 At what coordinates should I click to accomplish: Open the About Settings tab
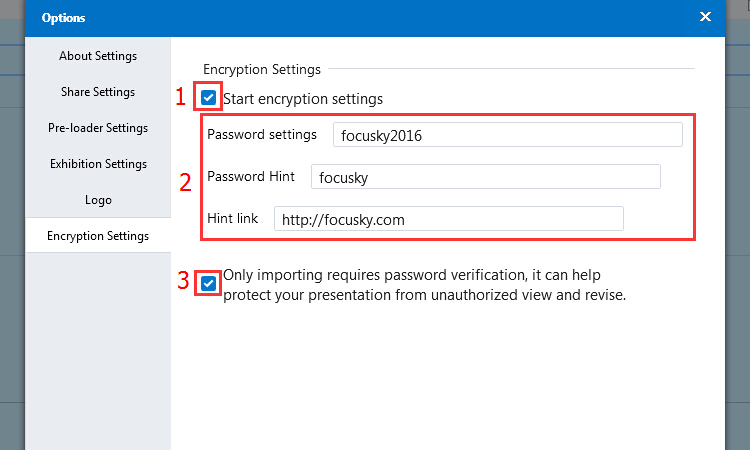98,56
